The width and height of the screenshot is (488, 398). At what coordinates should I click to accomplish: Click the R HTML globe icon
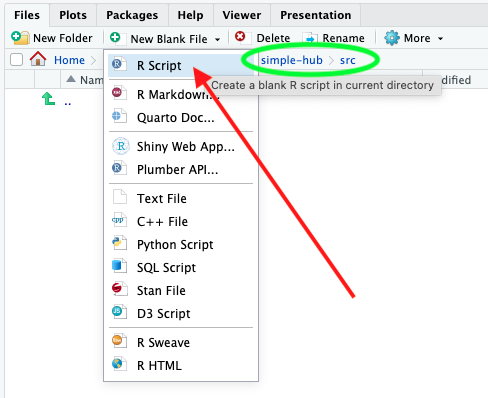click(x=119, y=364)
